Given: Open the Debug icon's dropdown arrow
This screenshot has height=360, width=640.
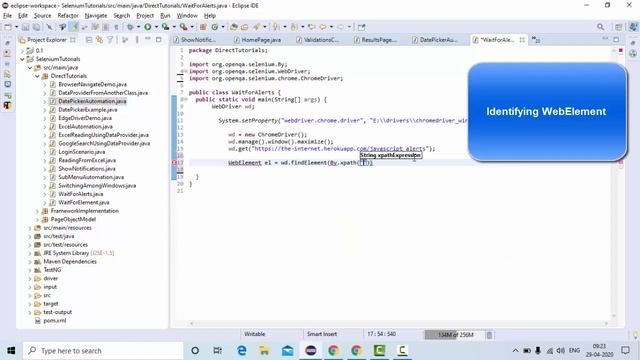Looking at the screenshot, I should pyautogui.click(x=138, y=27).
